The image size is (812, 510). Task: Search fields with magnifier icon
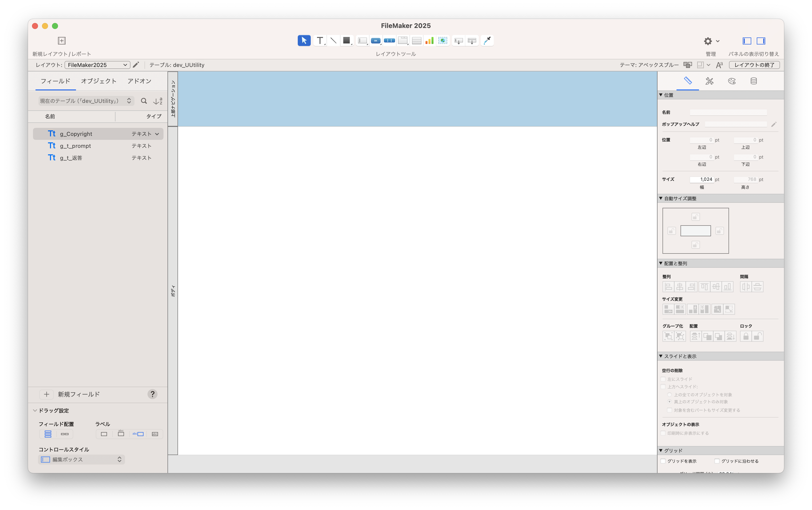144,101
